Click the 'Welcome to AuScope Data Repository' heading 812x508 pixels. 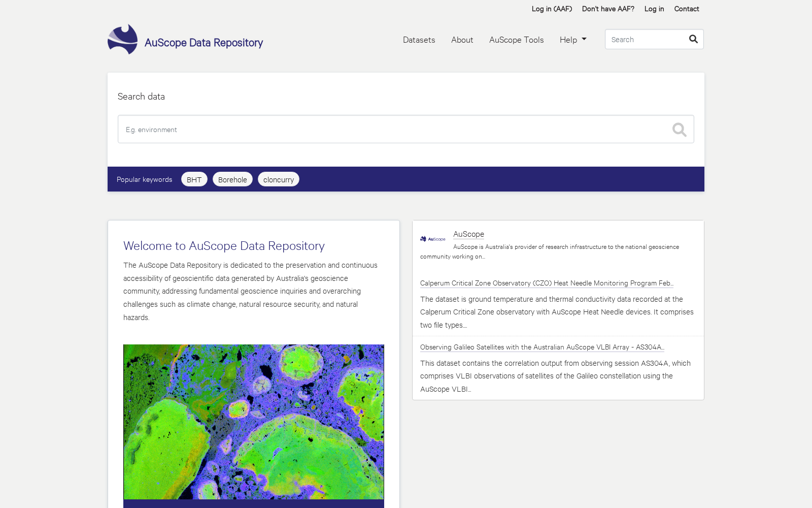coord(224,246)
